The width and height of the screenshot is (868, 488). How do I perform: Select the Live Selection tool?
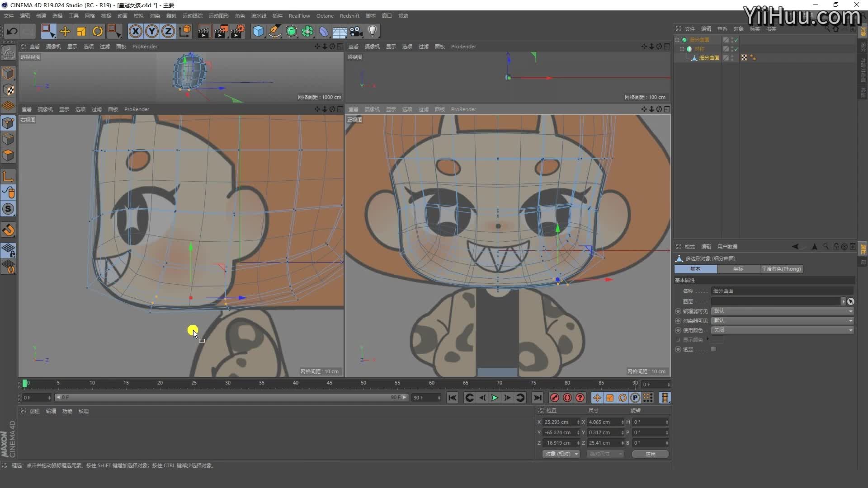tap(48, 31)
